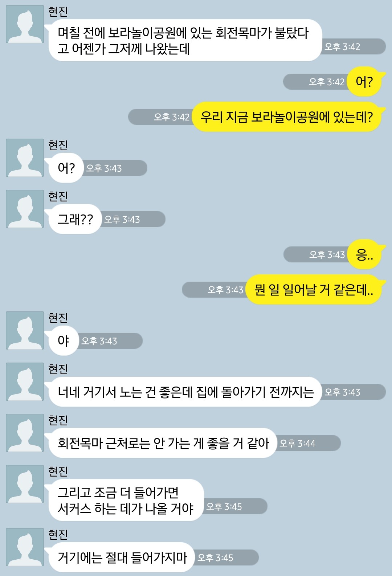Tap 현진's avatar beside the 서커스 하는 데가 message
This screenshot has height=576, width=392.
[25, 484]
